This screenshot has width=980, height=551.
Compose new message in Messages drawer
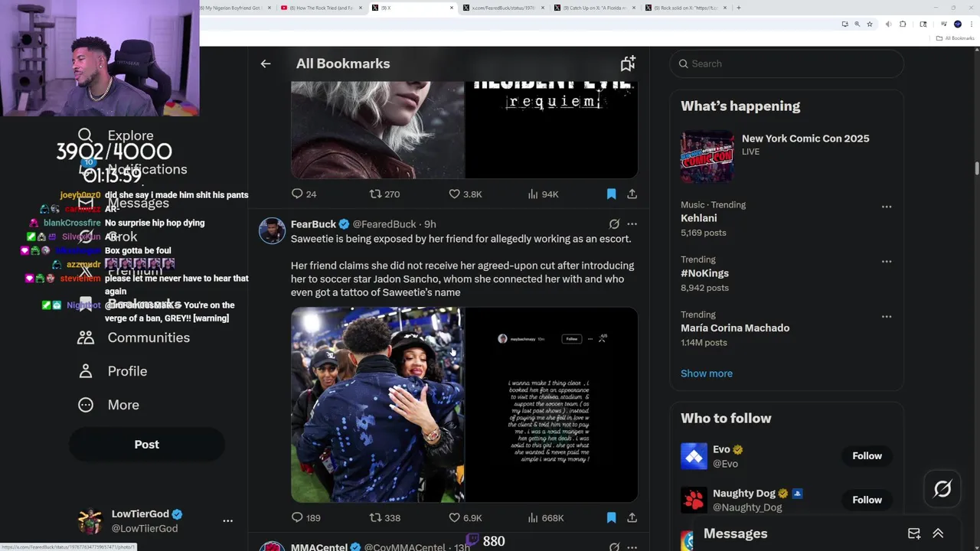coord(914,533)
